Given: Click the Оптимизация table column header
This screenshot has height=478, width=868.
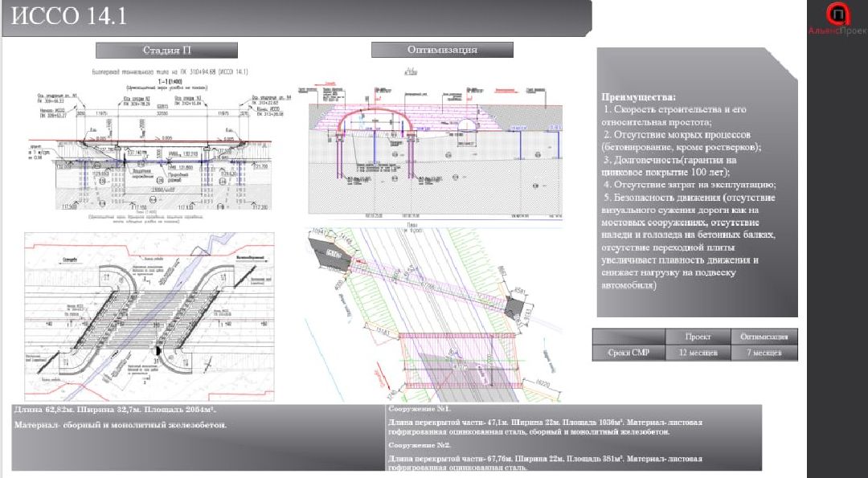Looking at the screenshot, I should 764,337.
